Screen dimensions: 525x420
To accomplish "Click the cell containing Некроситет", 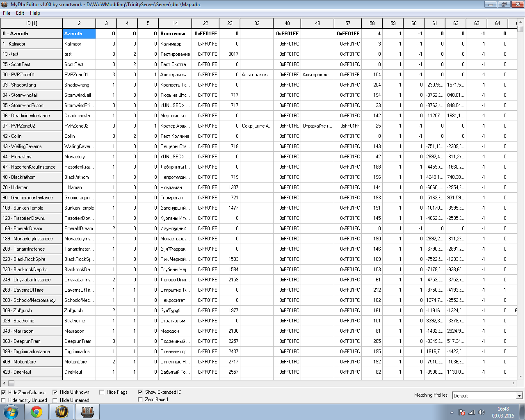I will pos(175,300).
